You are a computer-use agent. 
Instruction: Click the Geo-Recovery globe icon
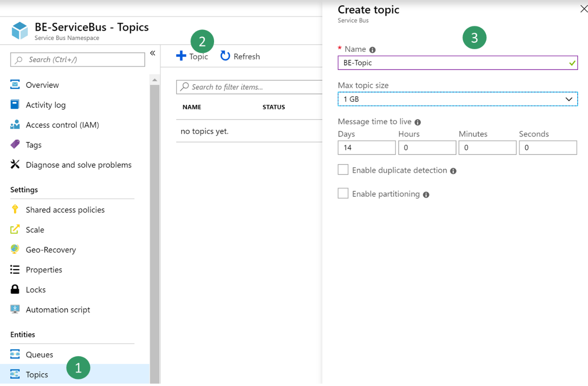point(15,250)
